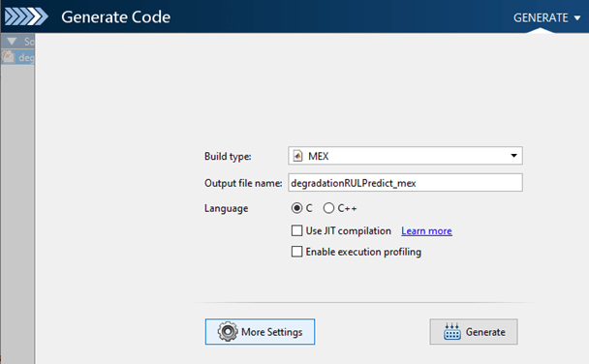Screen dimensions: 589x364
Task: Click the MATLAB Coder chevrons logo
Action: tap(26, 16)
